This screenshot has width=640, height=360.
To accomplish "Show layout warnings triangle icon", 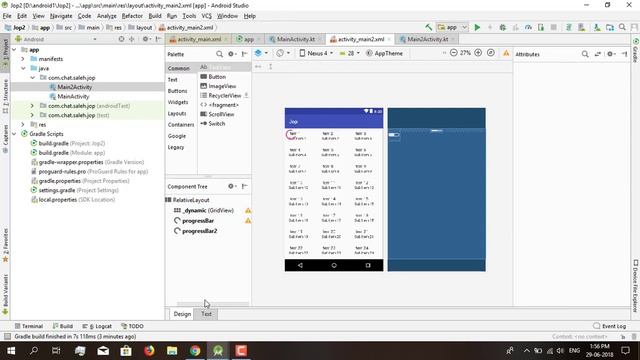I will click(x=506, y=53).
